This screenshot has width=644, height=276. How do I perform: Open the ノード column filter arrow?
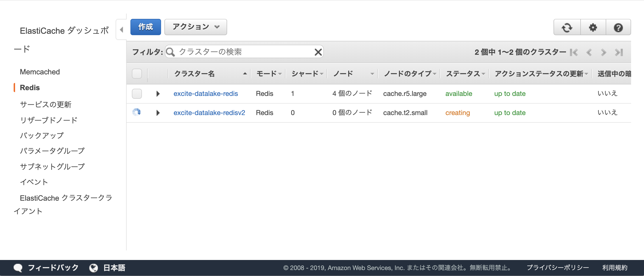(x=372, y=74)
